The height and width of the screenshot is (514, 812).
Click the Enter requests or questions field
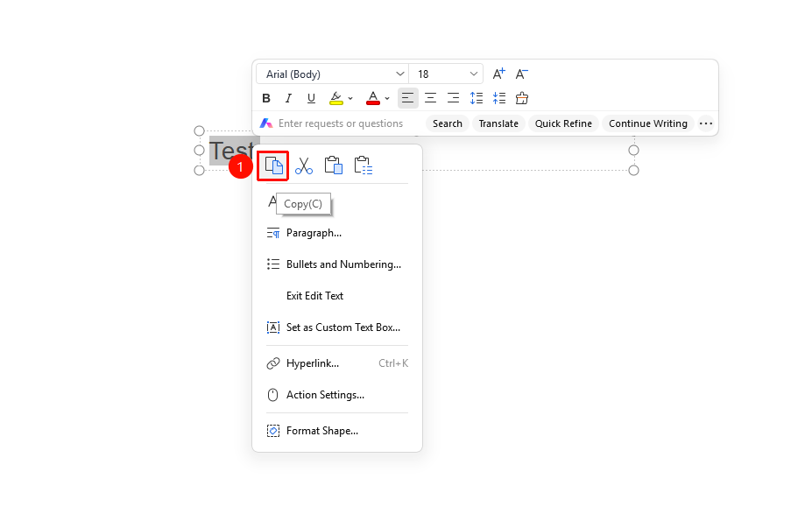coord(340,123)
